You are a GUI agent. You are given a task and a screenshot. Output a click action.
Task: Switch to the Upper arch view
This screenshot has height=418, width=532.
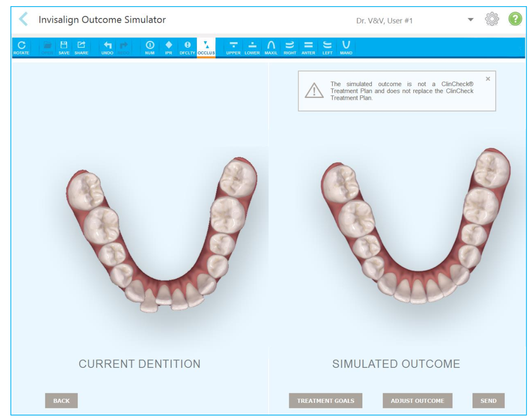click(233, 47)
